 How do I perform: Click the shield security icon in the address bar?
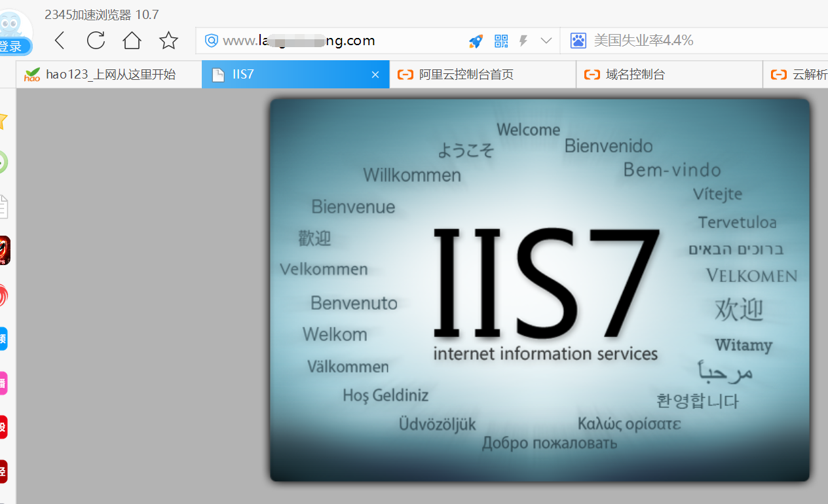pyautogui.click(x=212, y=41)
